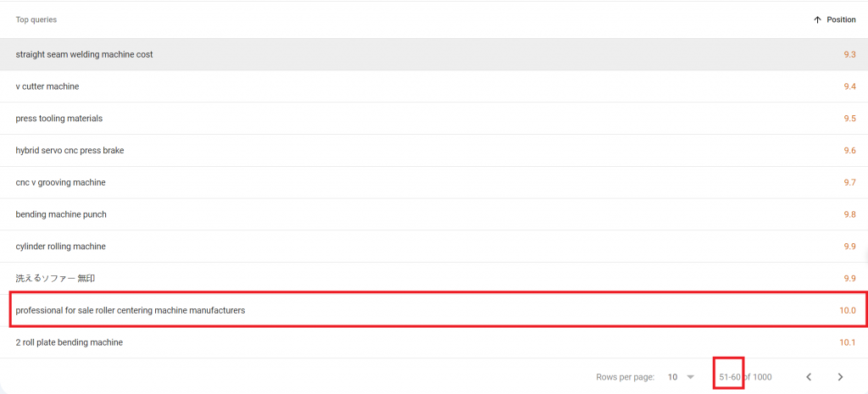Image resolution: width=868 pixels, height=394 pixels.
Task: Open the cylinder rolling machine query
Action: click(60, 247)
